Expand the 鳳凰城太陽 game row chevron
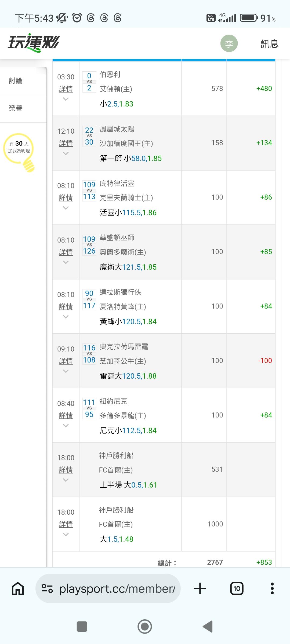 tap(66, 153)
